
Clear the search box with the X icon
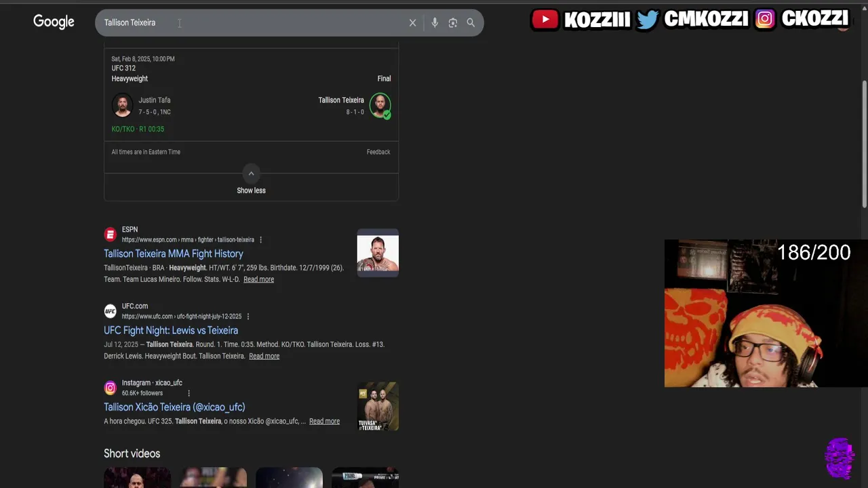click(412, 22)
